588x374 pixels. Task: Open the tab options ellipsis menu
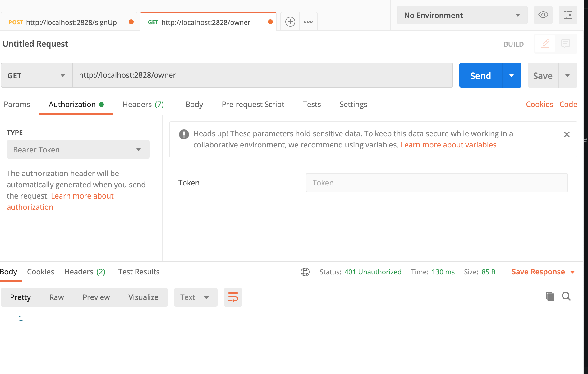[x=308, y=22]
